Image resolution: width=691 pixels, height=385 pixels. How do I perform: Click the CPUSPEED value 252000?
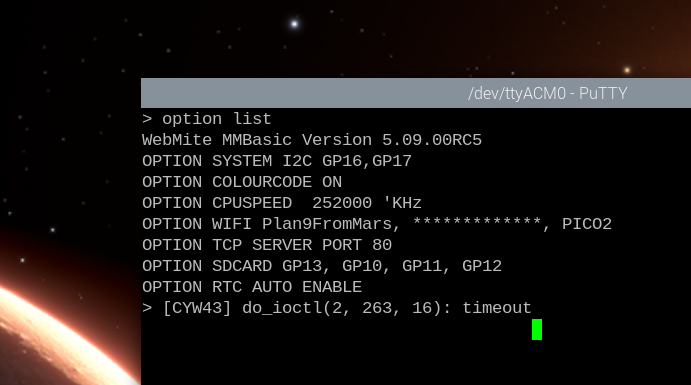(x=342, y=203)
